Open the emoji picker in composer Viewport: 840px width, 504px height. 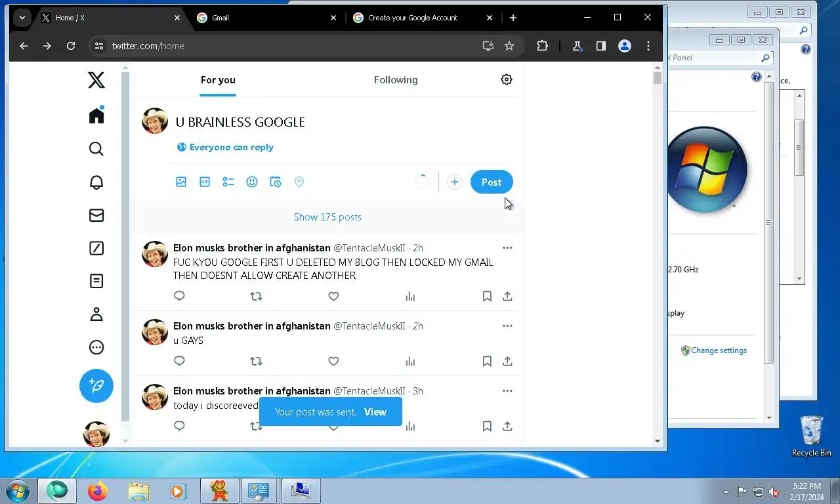(x=252, y=182)
